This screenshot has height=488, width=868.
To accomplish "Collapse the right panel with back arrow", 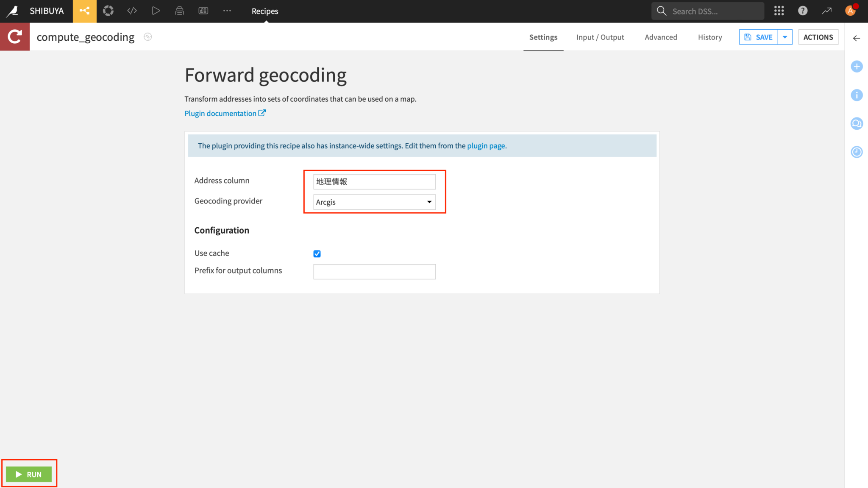I will coord(857,38).
